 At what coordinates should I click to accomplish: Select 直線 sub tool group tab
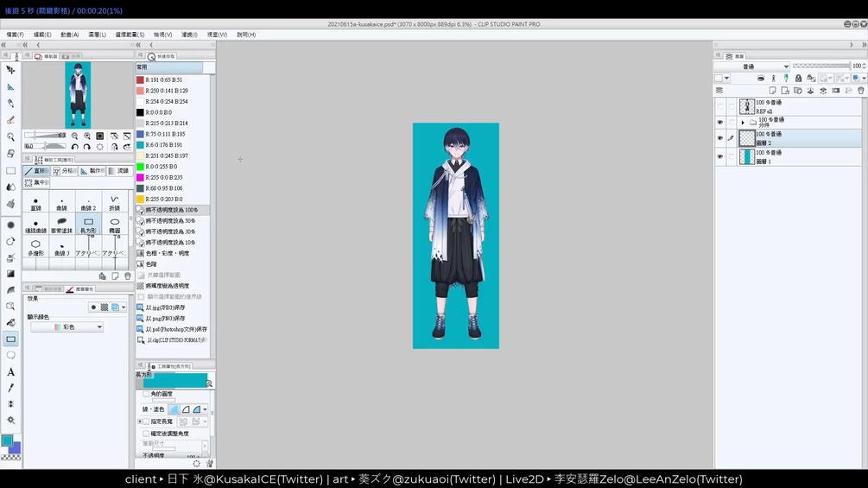[x=36, y=171]
